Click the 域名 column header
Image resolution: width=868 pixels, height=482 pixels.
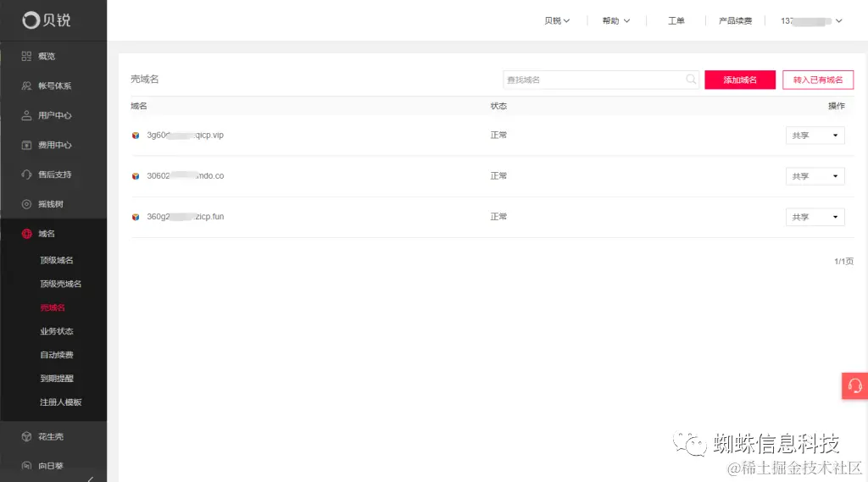tap(139, 106)
